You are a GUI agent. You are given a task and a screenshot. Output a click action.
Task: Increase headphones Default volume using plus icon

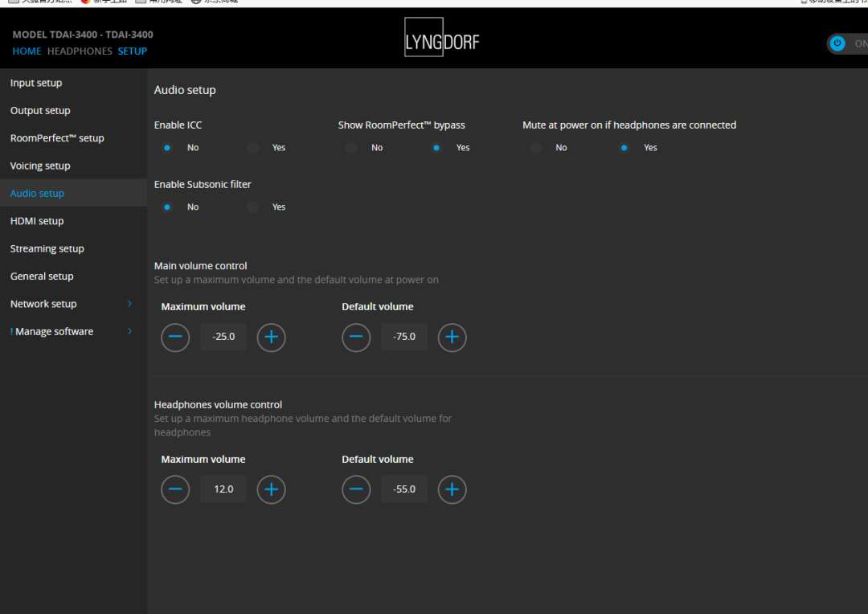pos(452,489)
